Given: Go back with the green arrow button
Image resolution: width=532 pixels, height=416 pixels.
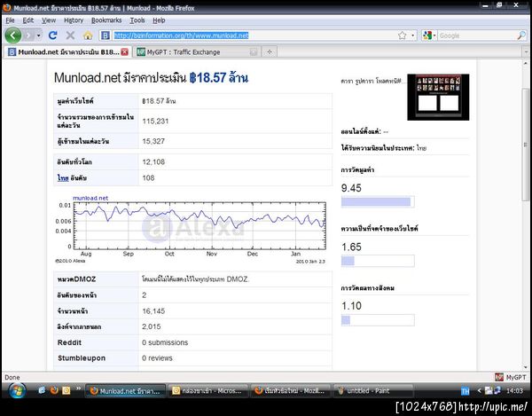Looking at the screenshot, I should point(13,35).
